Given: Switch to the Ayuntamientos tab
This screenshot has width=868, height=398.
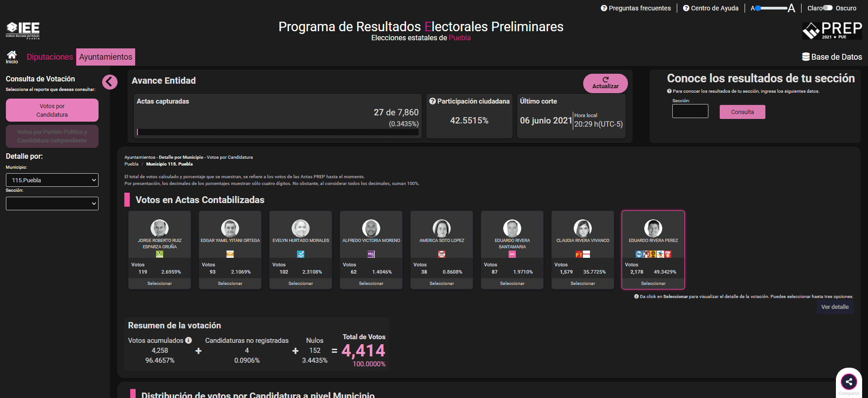Looking at the screenshot, I should 106,57.
